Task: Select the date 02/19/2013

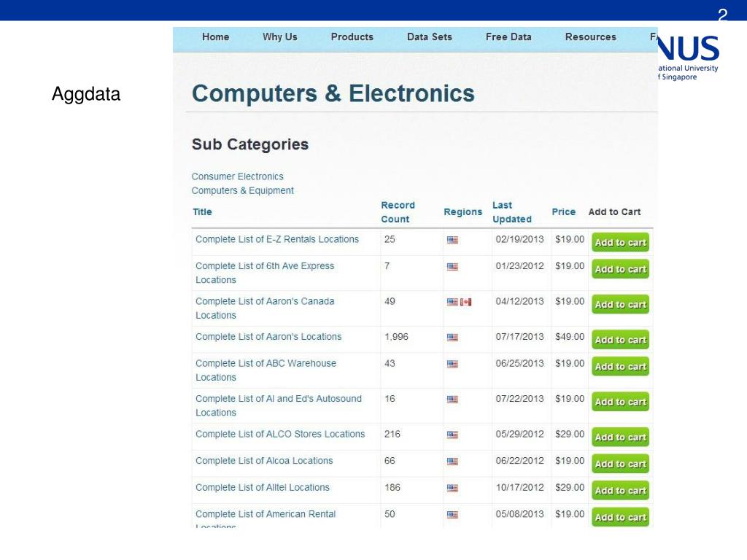Action: pos(519,239)
